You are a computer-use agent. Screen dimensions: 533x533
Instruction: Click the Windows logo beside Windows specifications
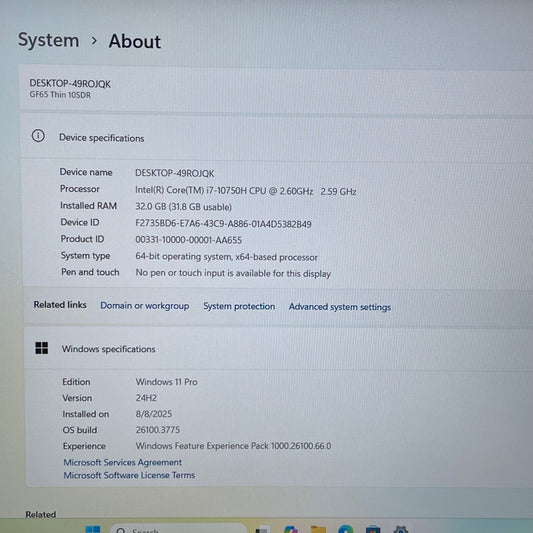41,348
